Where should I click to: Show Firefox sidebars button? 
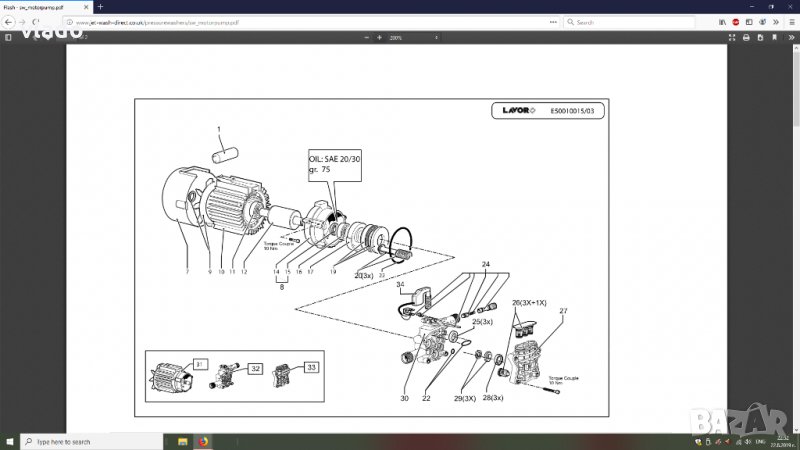pos(749,21)
